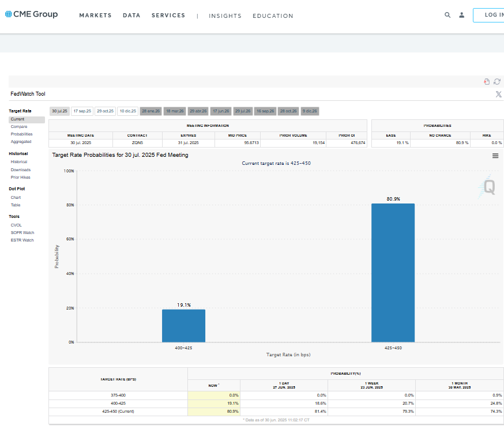Select Current under Target Rate

27,119
